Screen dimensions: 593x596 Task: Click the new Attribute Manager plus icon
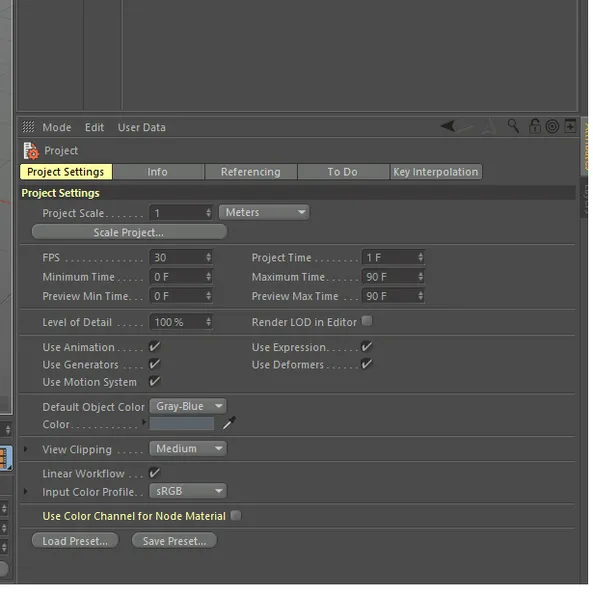pyautogui.click(x=570, y=126)
